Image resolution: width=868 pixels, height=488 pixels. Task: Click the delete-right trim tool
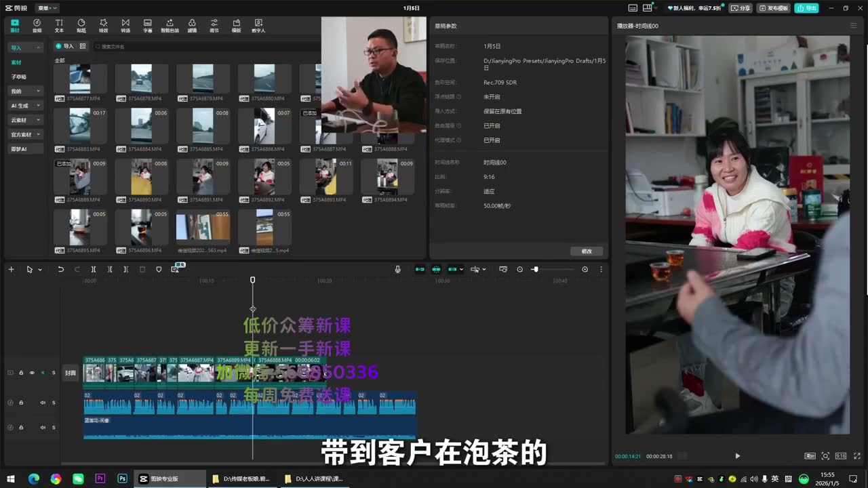point(126,269)
